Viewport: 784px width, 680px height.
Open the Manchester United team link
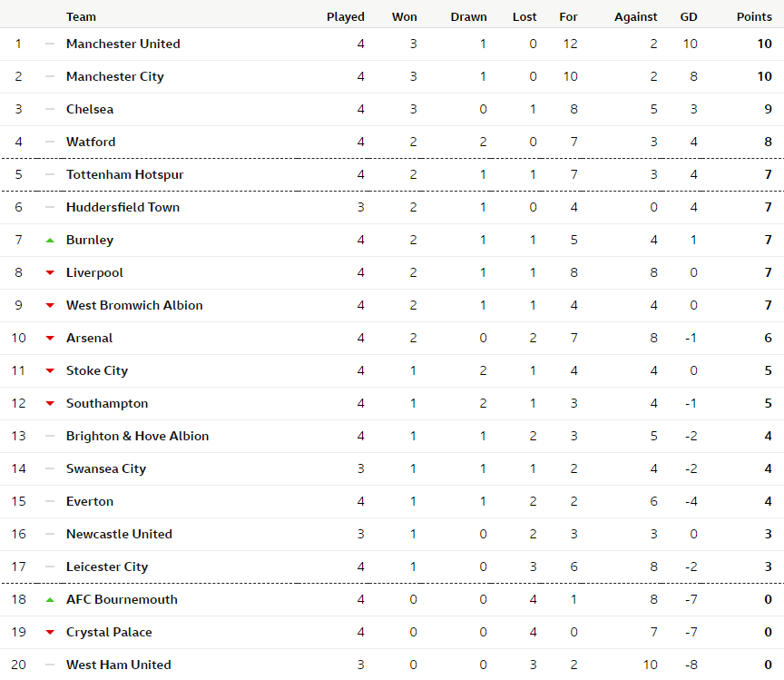point(122,44)
